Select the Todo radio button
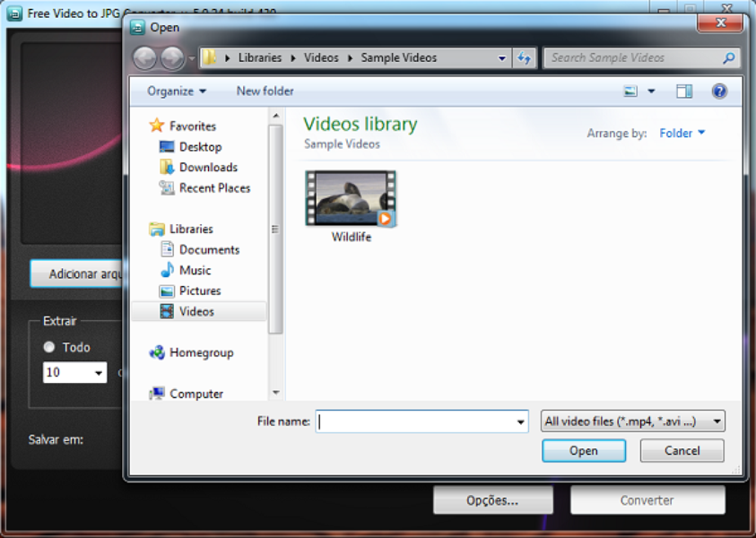This screenshot has width=756, height=538. [x=49, y=347]
